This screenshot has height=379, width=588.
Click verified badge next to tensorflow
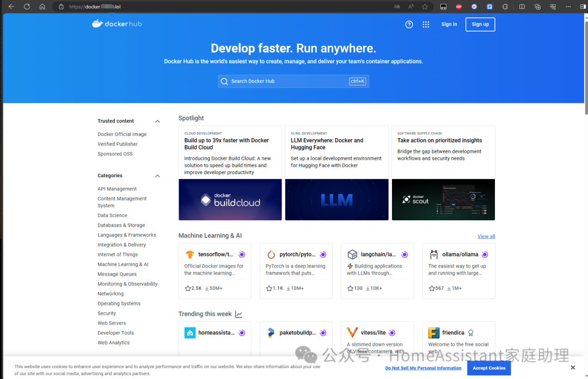242,254
